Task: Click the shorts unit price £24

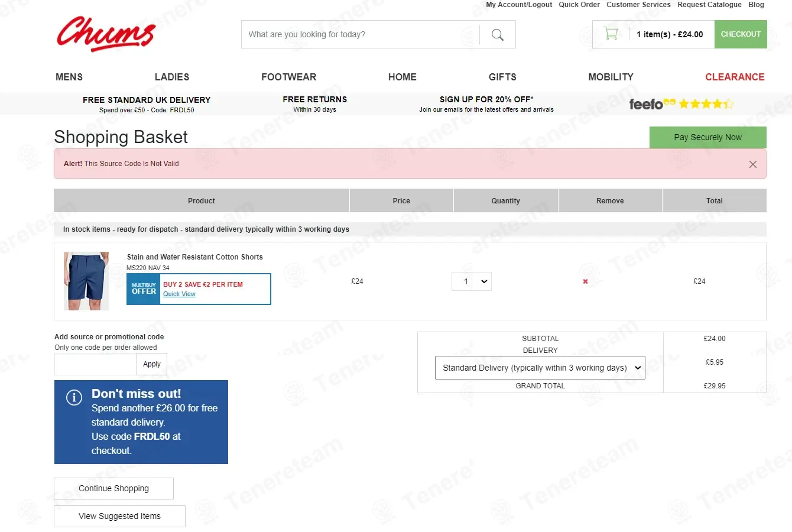Action: click(x=357, y=281)
